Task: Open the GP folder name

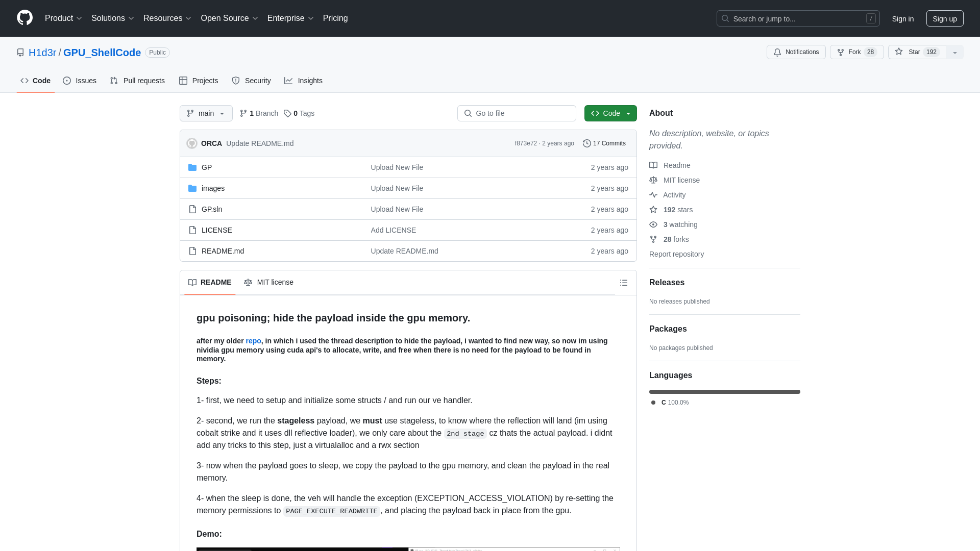Action: [207, 167]
